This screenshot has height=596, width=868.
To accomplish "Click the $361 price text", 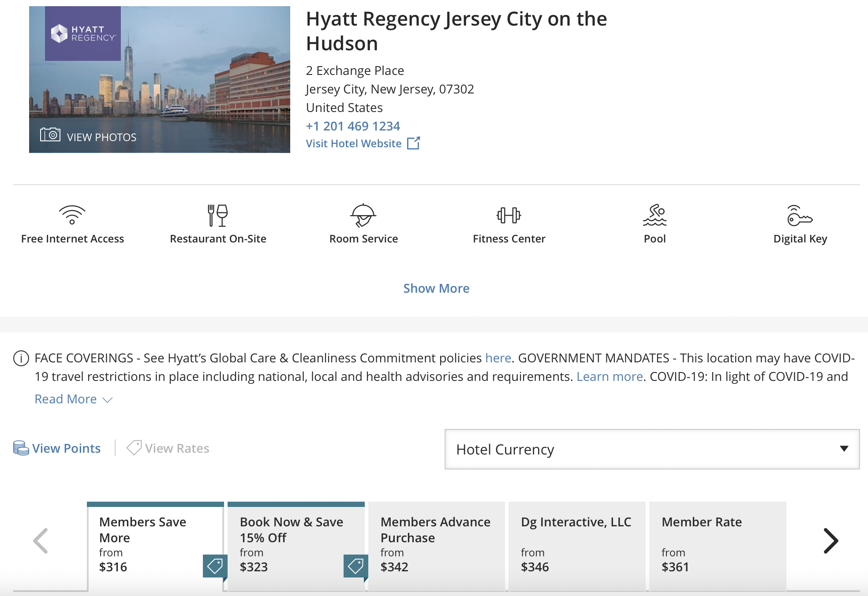I will click(675, 567).
